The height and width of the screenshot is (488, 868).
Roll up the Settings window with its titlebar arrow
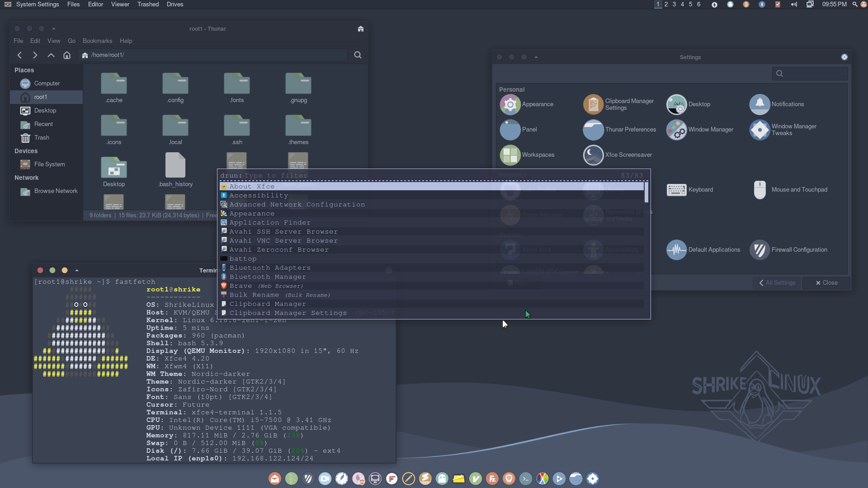click(536, 57)
